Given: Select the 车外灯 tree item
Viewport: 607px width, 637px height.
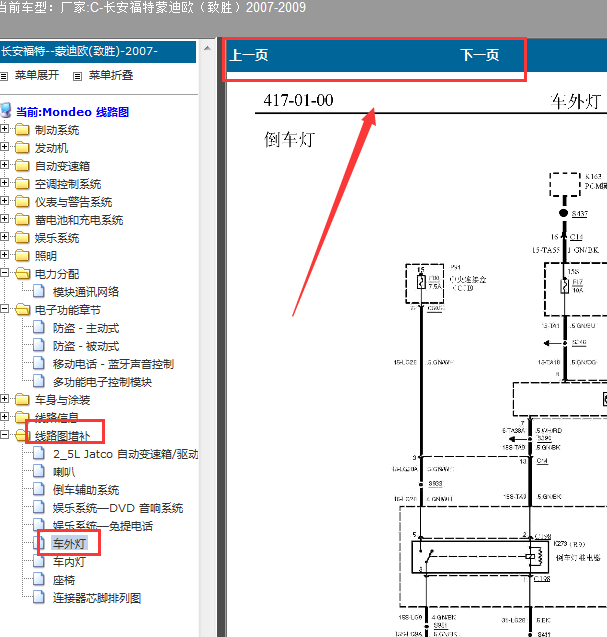Looking at the screenshot, I should (69, 544).
